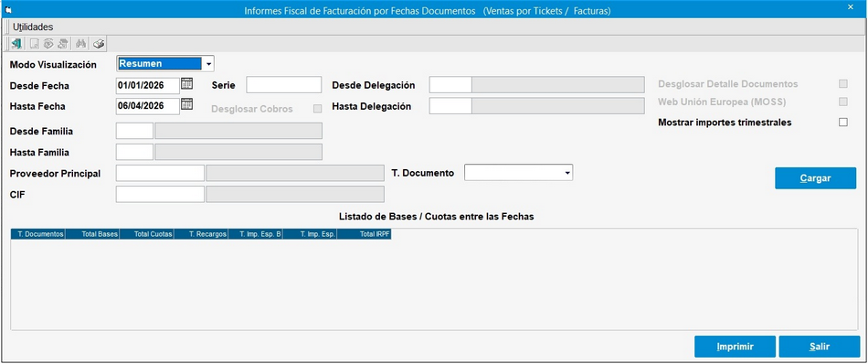Click the CIF input field
Screen dimensions: 868x364
pyautogui.click(x=160, y=195)
